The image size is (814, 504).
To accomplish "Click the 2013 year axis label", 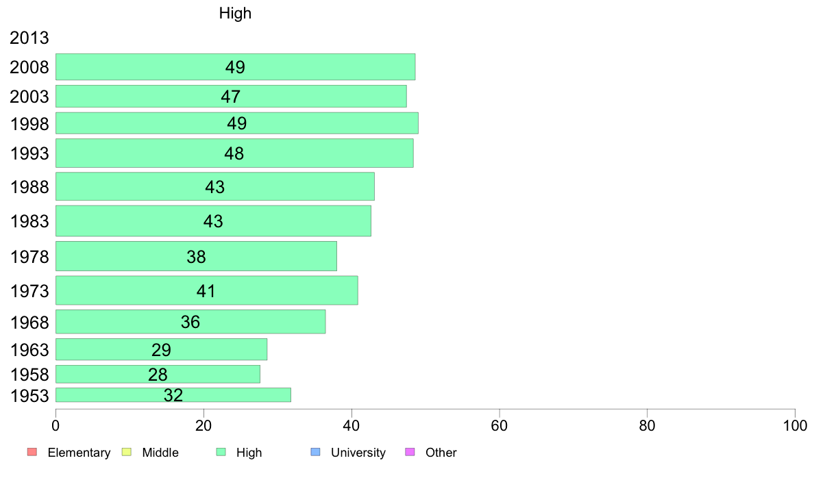I will [x=29, y=38].
